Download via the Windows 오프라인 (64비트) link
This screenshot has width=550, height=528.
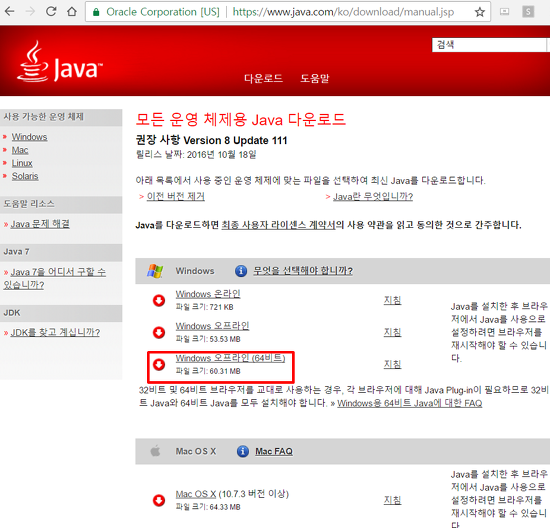tap(230, 358)
